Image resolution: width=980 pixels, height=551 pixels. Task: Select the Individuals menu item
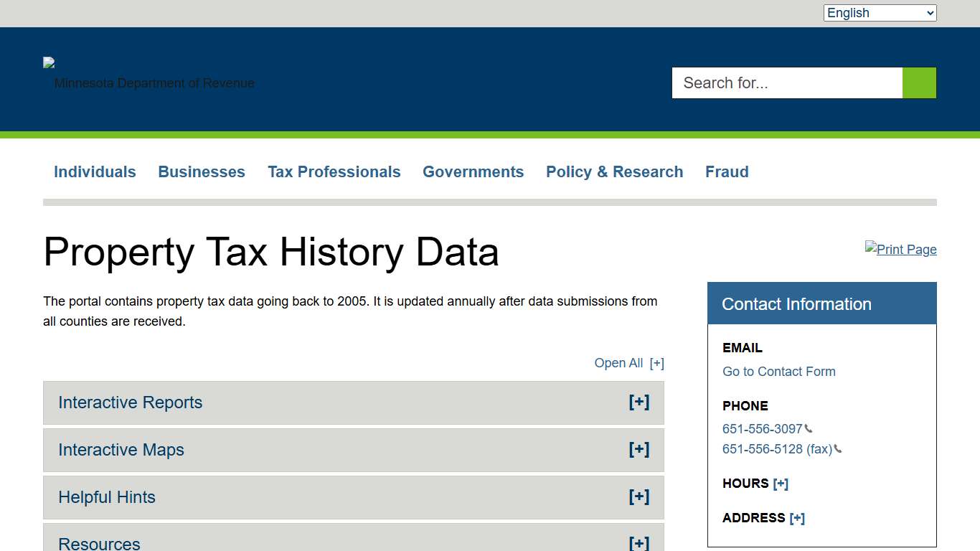coord(95,171)
